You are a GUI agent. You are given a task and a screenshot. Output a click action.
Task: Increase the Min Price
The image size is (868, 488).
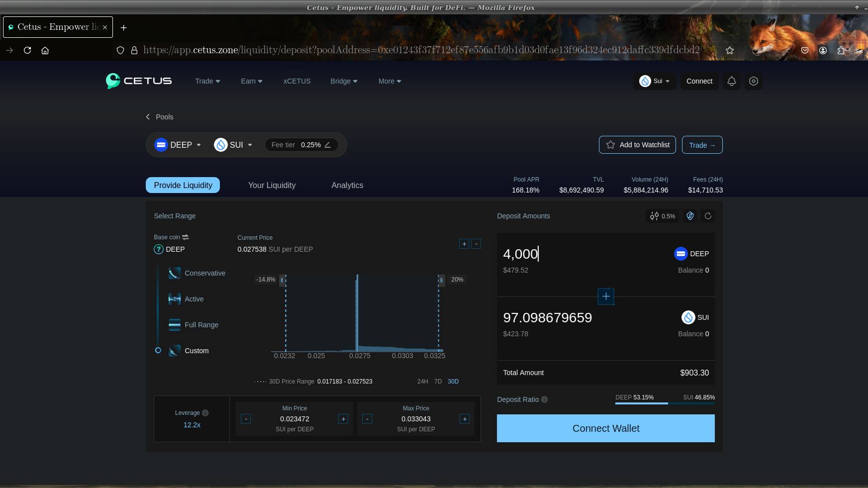pos(343,419)
